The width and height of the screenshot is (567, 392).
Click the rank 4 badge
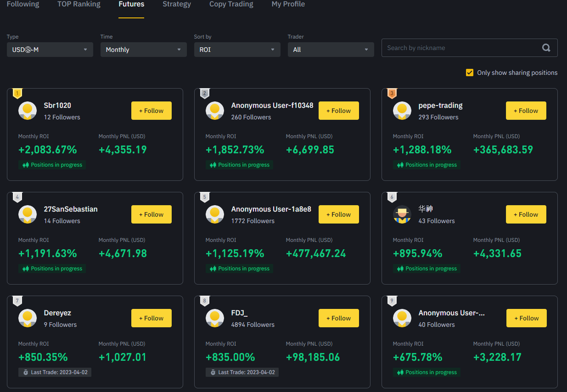17,197
